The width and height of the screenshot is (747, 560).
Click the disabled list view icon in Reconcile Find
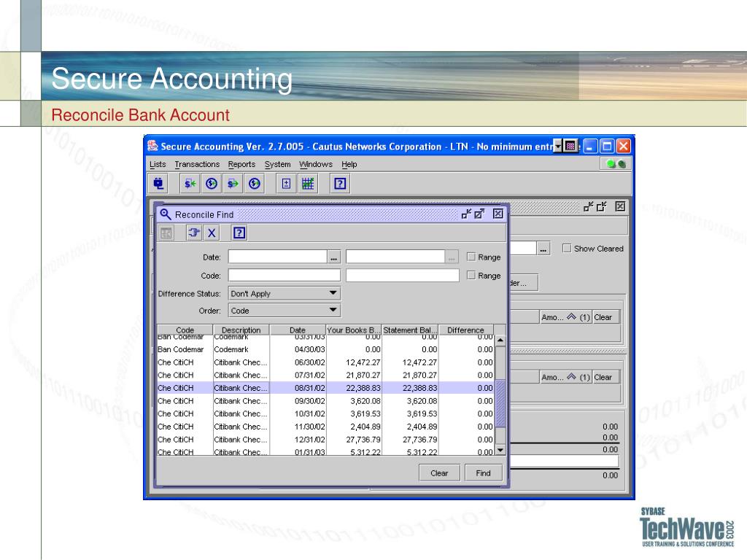click(x=166, y=233)
